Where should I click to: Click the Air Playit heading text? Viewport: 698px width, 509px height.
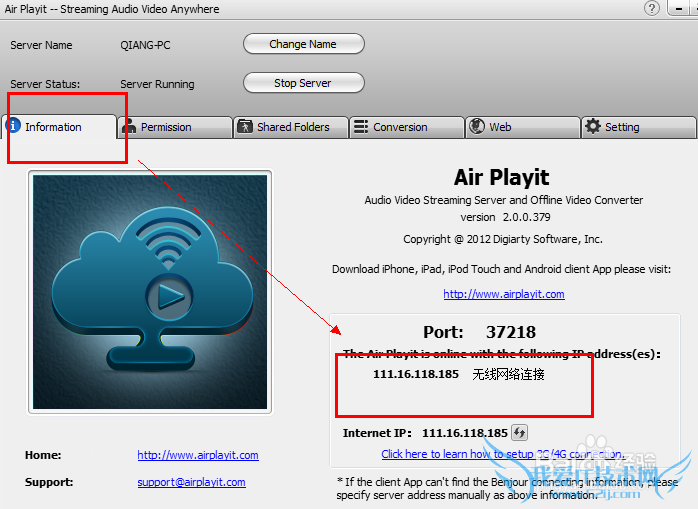[x=502, y=177]
